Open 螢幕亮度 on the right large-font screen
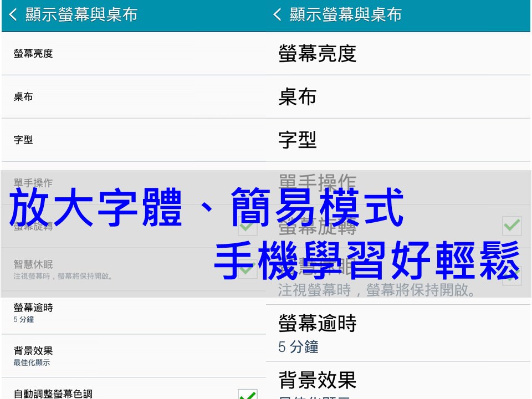 coord(398,54)
